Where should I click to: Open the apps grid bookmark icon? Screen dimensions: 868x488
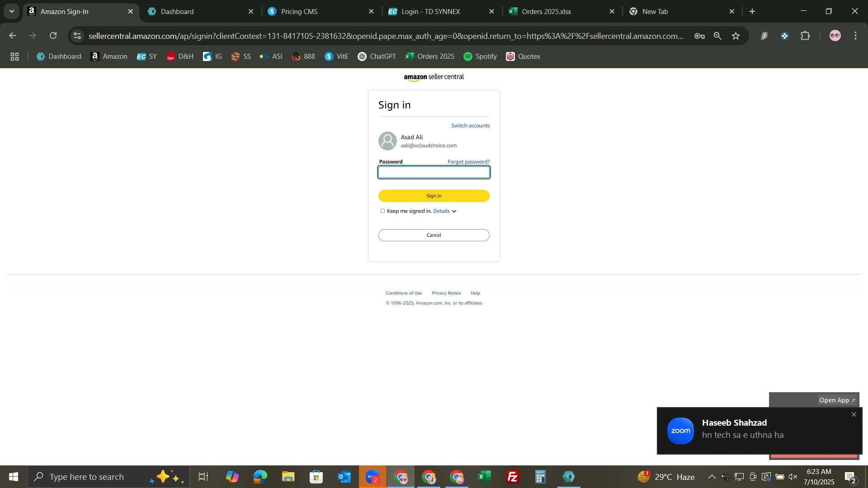14,56
